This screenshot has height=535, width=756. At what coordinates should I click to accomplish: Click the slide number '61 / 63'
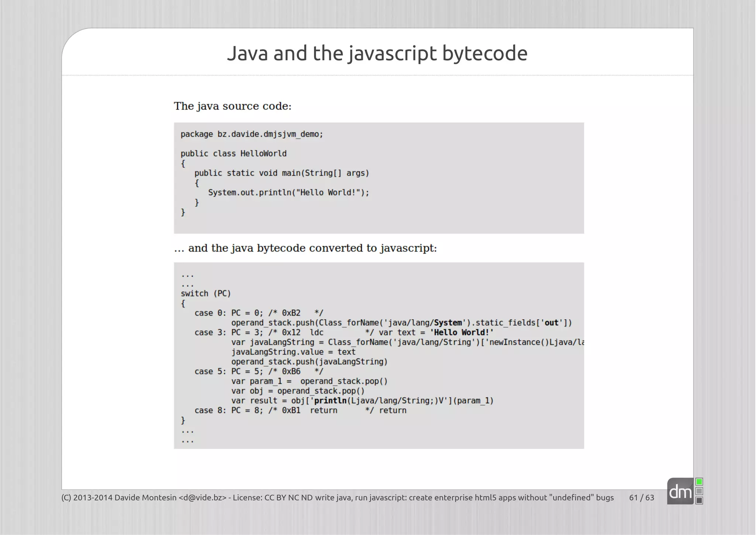pyautogui.click(x=642, y=498)
